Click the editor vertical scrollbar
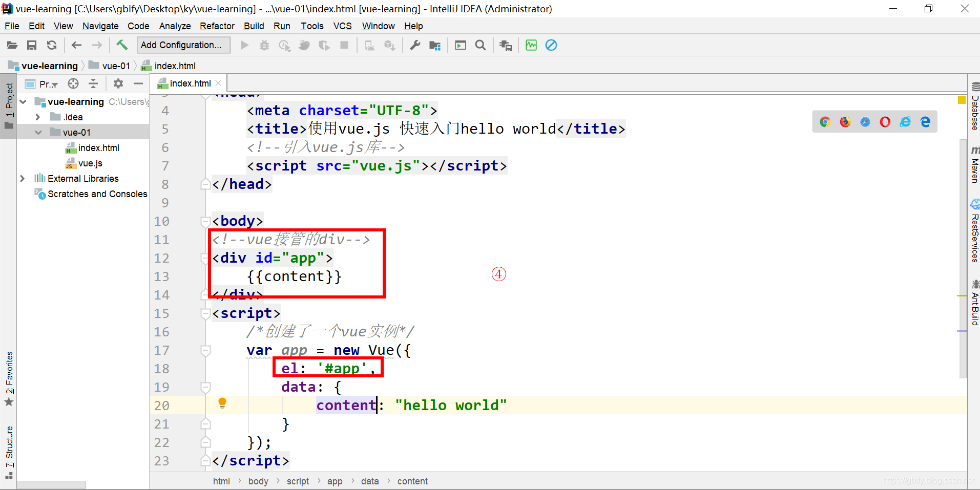 (963, 259)
